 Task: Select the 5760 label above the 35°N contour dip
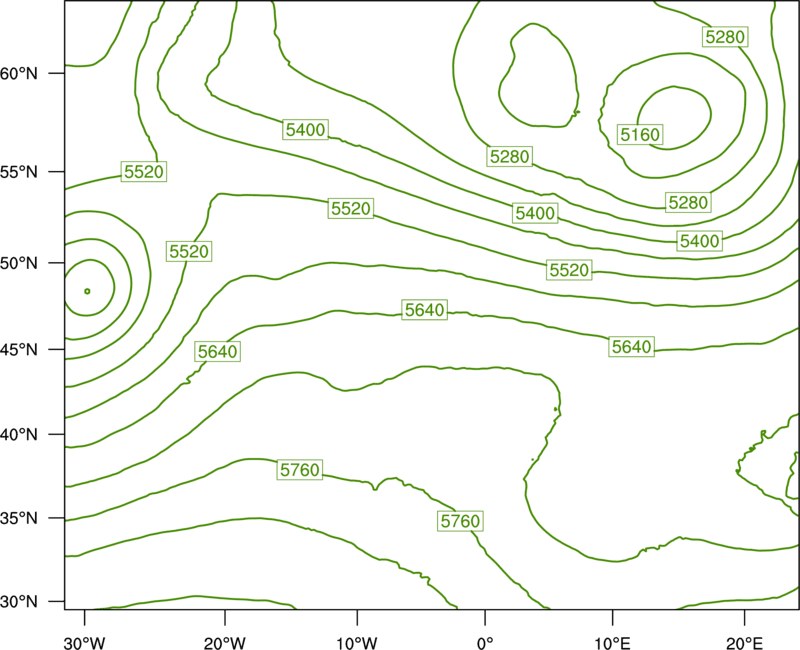point(300,469)
